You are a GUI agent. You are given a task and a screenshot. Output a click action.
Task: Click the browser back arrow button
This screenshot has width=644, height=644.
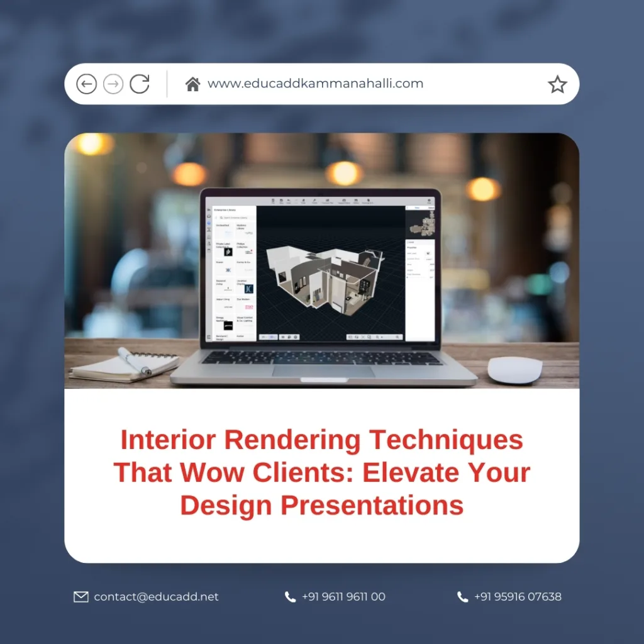pos(86,84)
